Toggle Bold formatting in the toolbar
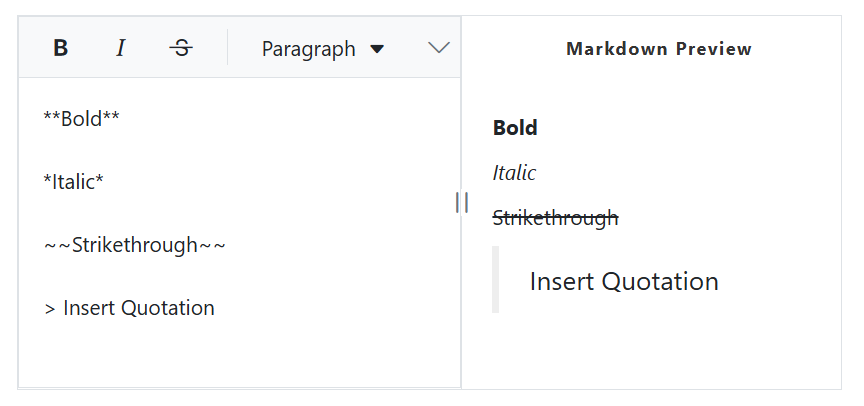This screenshot has height=406, width=864. tap(61, 48)
